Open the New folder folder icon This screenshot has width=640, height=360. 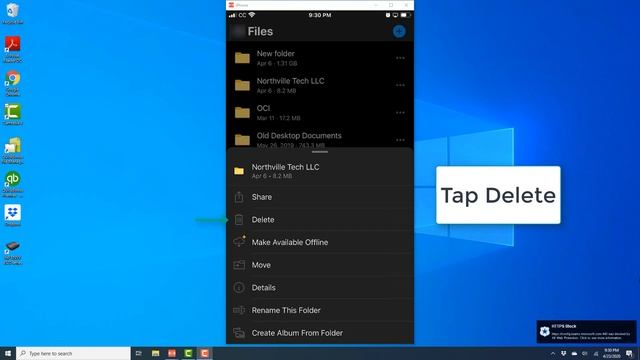pyautogui.click(x=242, y=58)
